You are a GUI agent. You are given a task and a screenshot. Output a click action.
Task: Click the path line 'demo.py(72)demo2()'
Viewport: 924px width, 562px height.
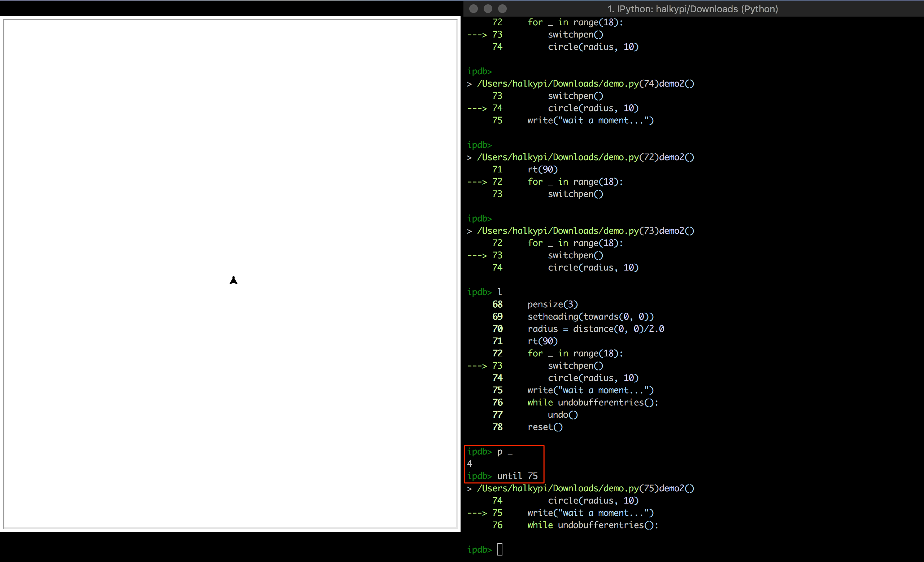pyautogui.click(x=580, y=157)
